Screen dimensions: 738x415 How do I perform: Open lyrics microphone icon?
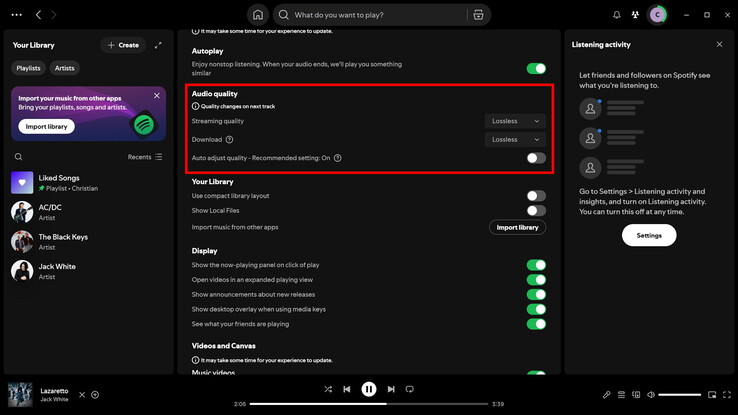coord(606,395)
